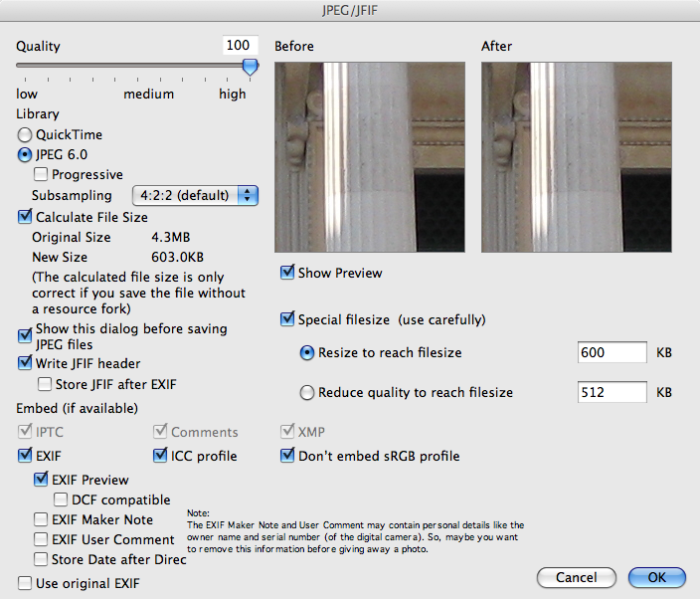Select Resize to reach filesize radio
700x599 pixels.
[x=306, y=353]
